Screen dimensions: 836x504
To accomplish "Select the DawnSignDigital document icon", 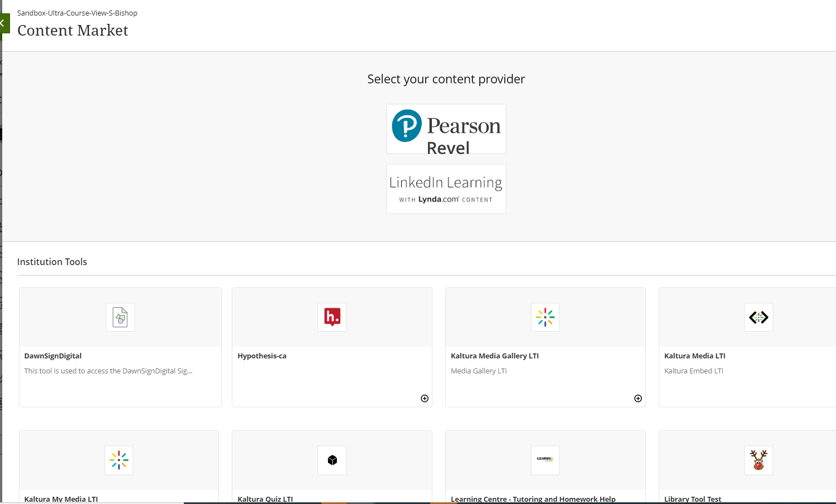I will pos(120,317).
